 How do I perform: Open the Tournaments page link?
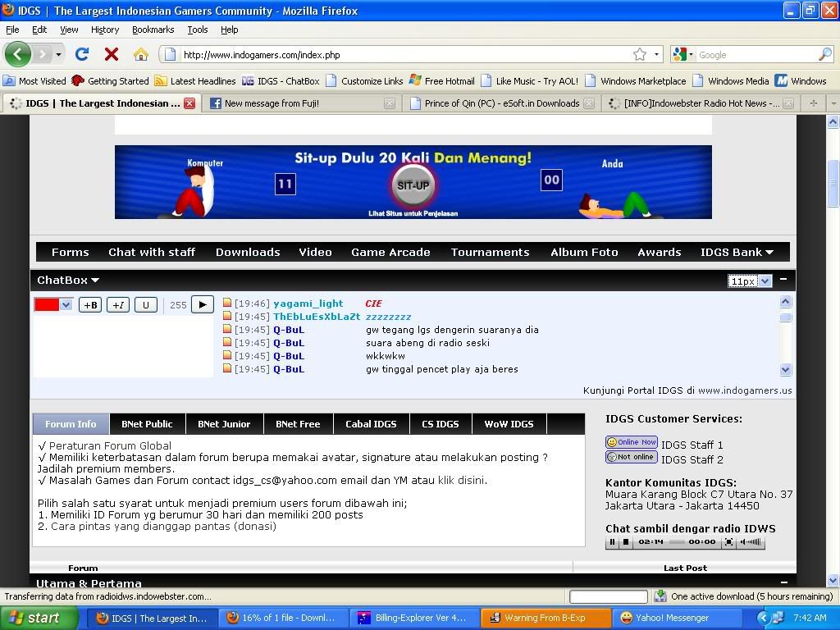tap(491, 252)
